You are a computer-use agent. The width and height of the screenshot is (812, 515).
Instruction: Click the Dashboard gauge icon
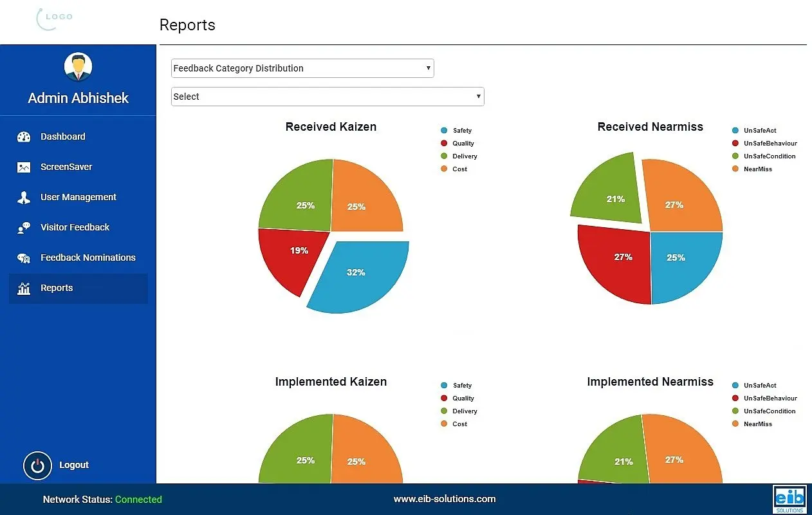[x=24, y=136]
